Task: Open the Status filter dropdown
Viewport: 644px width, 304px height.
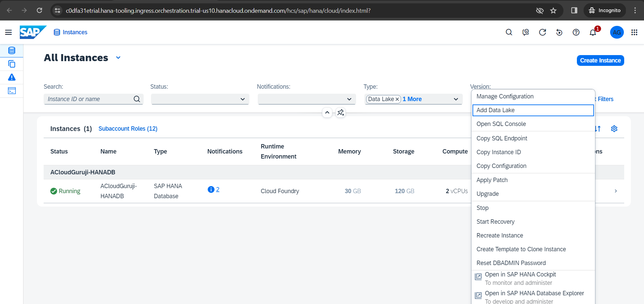Action: pyautogui.click(x=200, y=99)
